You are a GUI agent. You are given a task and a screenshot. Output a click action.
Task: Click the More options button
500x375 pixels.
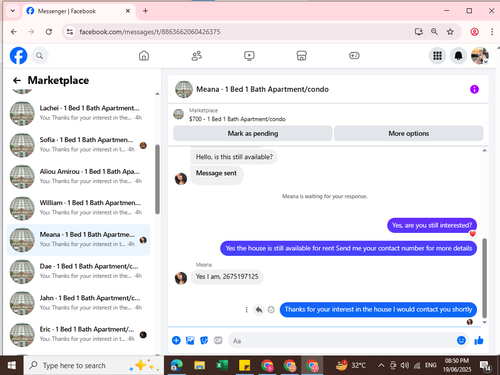pos(408,133)
